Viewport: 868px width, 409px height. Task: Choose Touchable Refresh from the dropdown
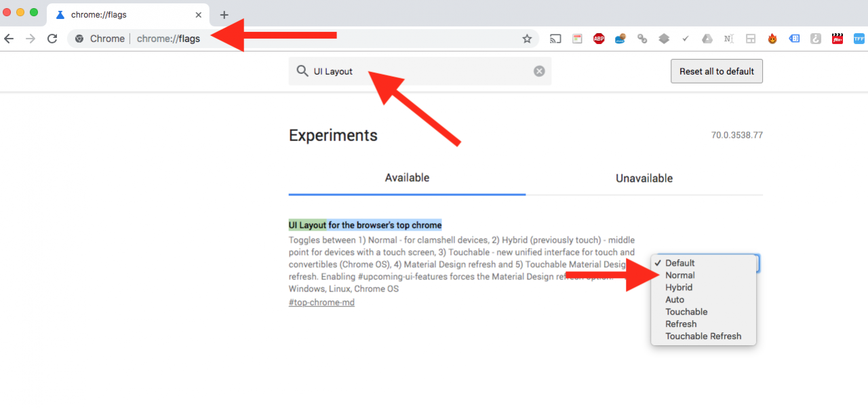(x=703, y=336)
